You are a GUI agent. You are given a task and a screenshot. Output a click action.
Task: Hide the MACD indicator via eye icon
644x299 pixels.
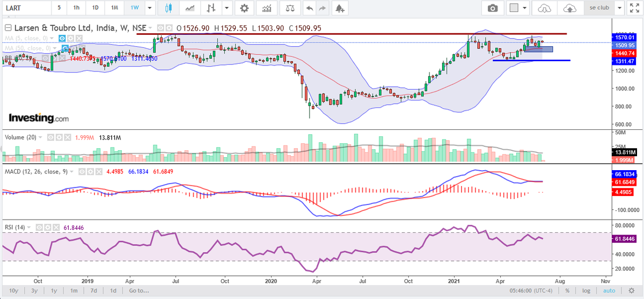point(82,171)
